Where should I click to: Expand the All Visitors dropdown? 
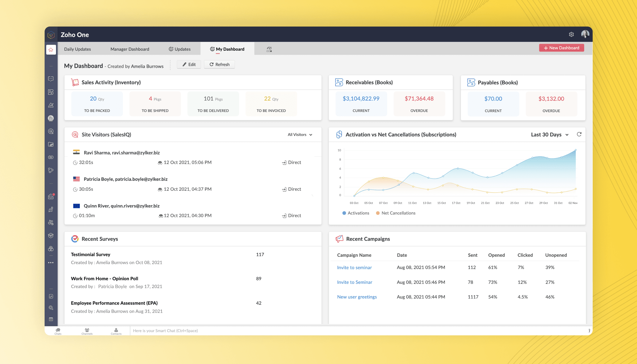300,135
